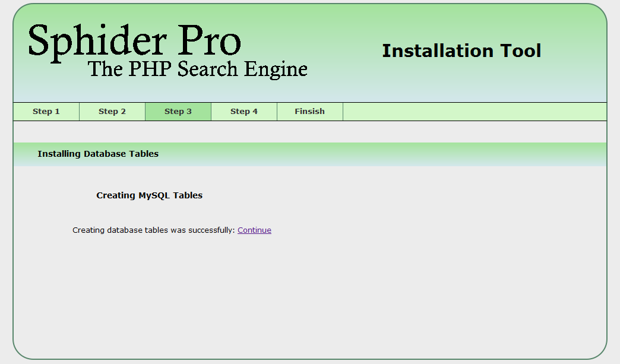The height and width of the screenshot is (364, 620).
Task: Go to the Step 4 tab
Action: (244, 112)
